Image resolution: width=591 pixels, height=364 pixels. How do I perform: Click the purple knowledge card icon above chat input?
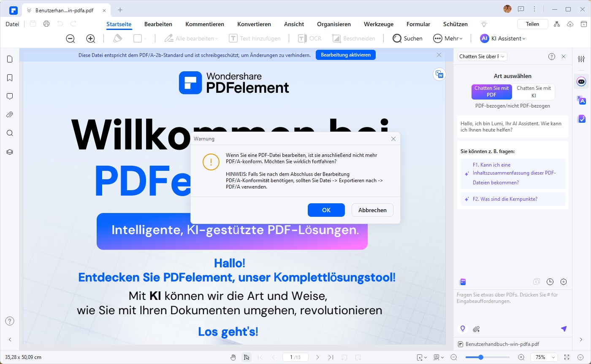click(463, 282)
